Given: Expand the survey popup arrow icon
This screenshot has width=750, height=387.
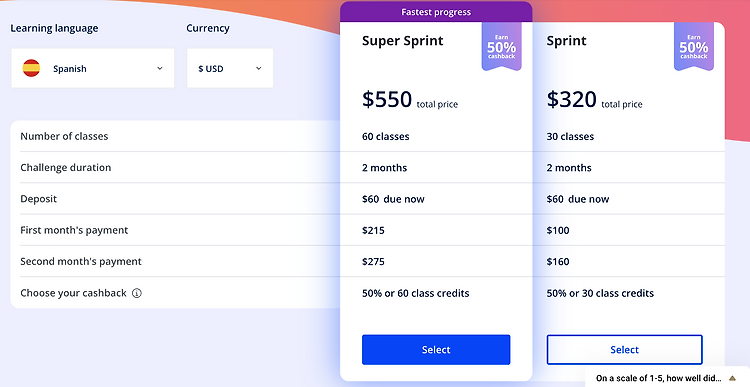Looking at the screenshot, I should pyautogui.click(x=732, y=378).
